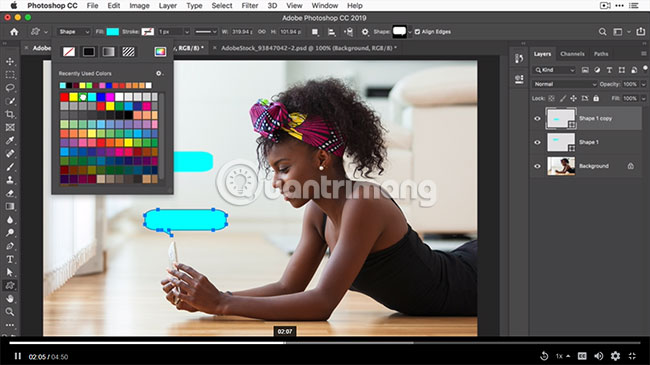Viewport: 650px width, 365px height.
Task: Open path operations icon in options bar
Action: click(x=315, y=32)
